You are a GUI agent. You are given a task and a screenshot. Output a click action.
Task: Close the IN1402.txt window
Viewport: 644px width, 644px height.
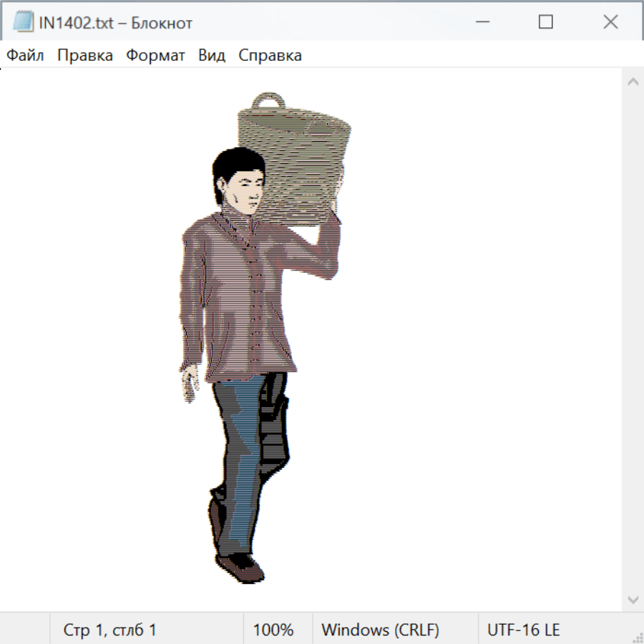click(610, 22)
